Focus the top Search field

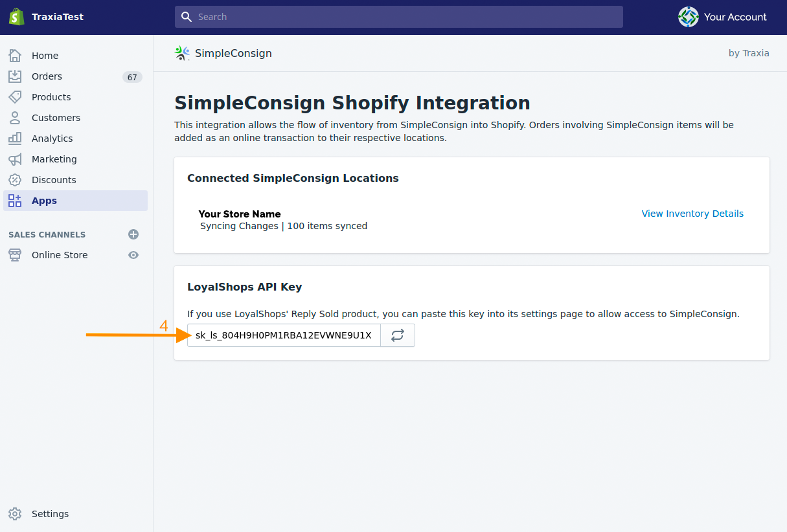tap(399, 17)
